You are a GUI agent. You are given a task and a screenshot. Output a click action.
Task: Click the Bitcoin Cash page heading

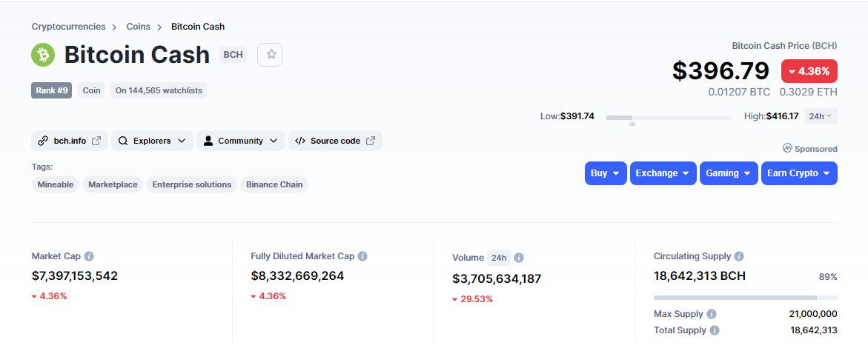pyautogui.click(x=136, y=55)
